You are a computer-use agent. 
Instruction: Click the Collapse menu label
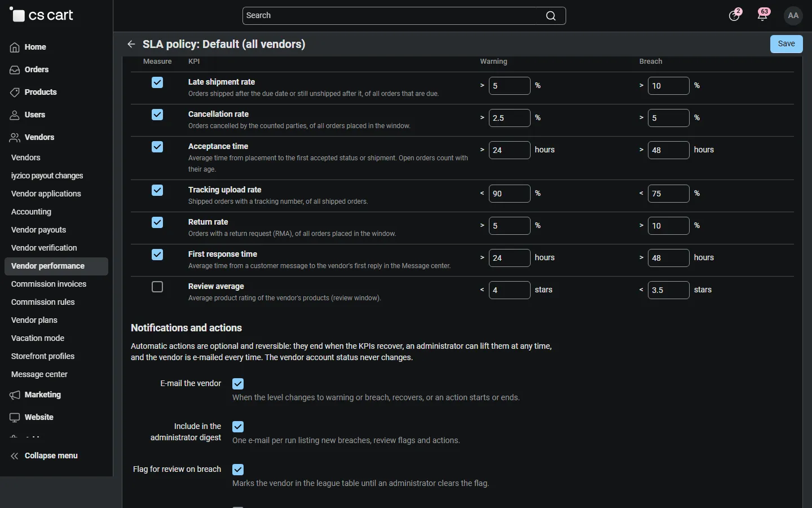click(x=51, y=456)
